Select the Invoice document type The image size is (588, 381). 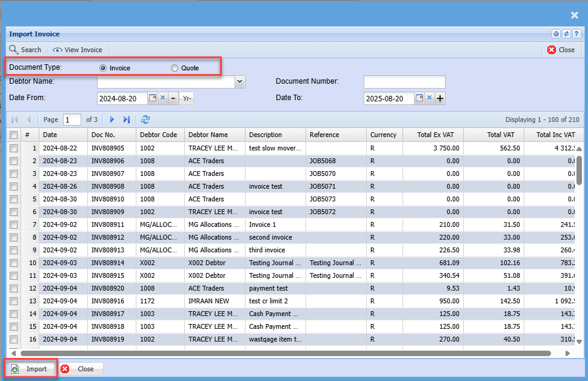(x=103, y=68)
